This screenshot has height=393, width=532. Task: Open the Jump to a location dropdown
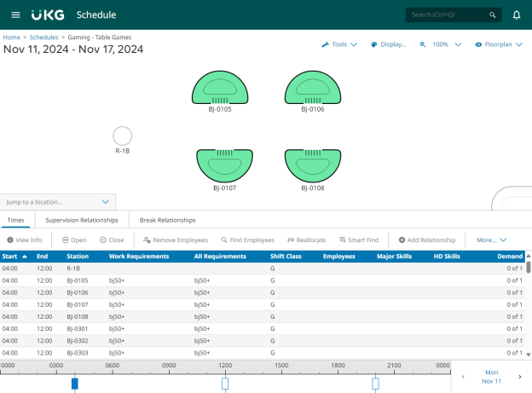[58, 202]
